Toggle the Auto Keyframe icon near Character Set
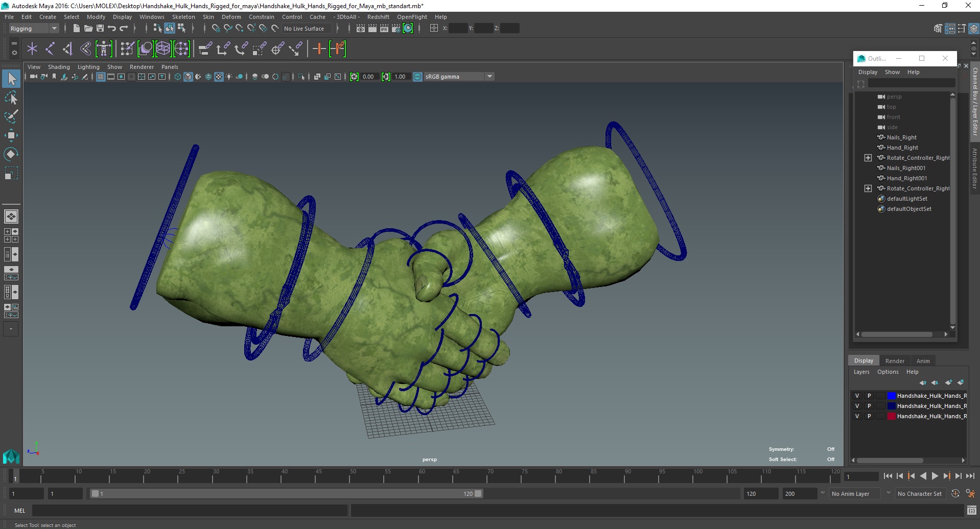The height and width of the screenshot is (529, 980). [955, 494]
